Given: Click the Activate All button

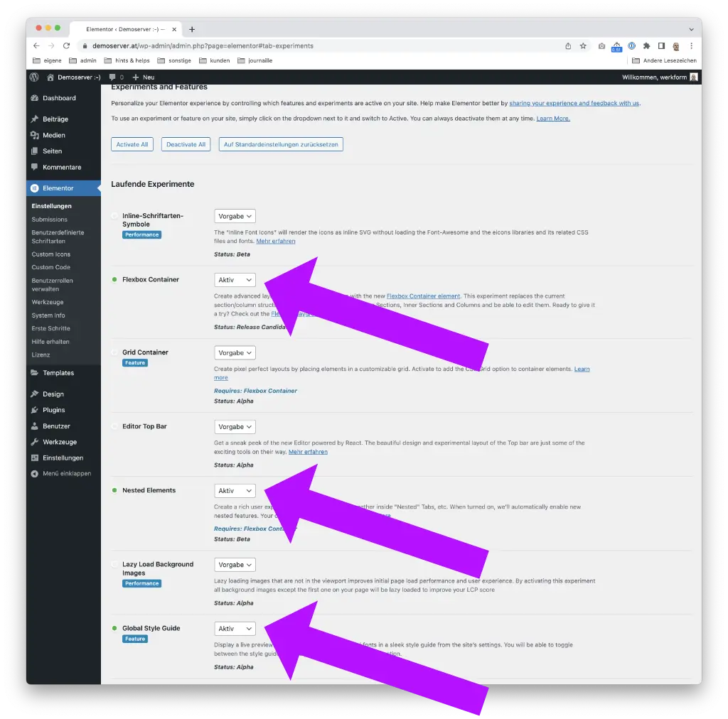Looking at the screenshot, I should pyautogui.click(x=132, y=144).
